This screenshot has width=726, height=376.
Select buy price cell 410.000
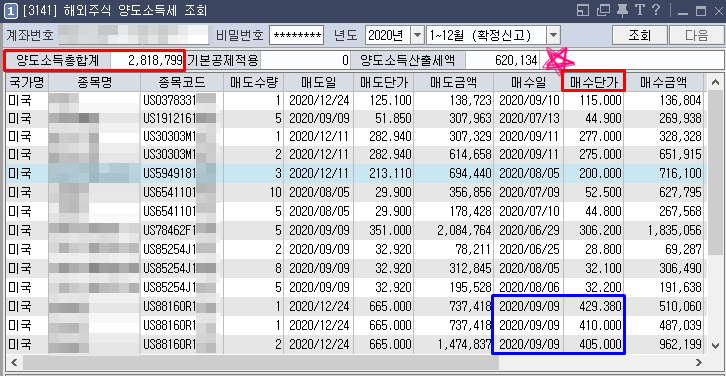pos(594,326)
